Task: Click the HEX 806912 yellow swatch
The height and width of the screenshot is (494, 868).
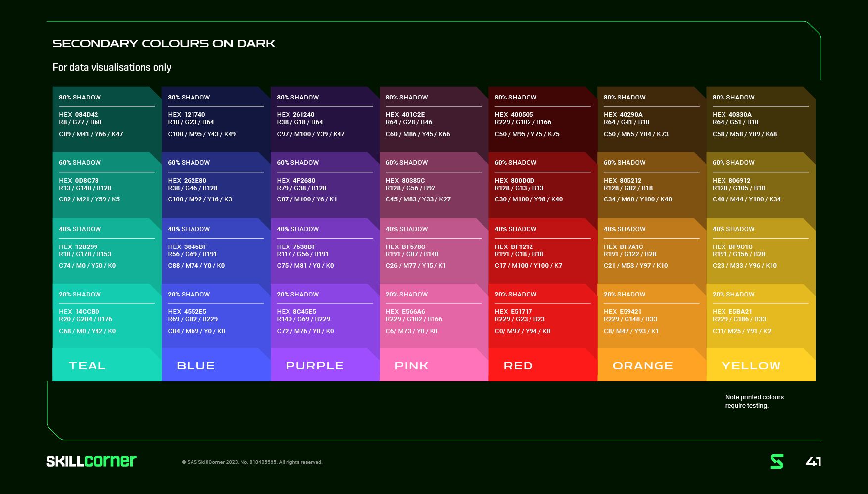Action: (761, 185)
